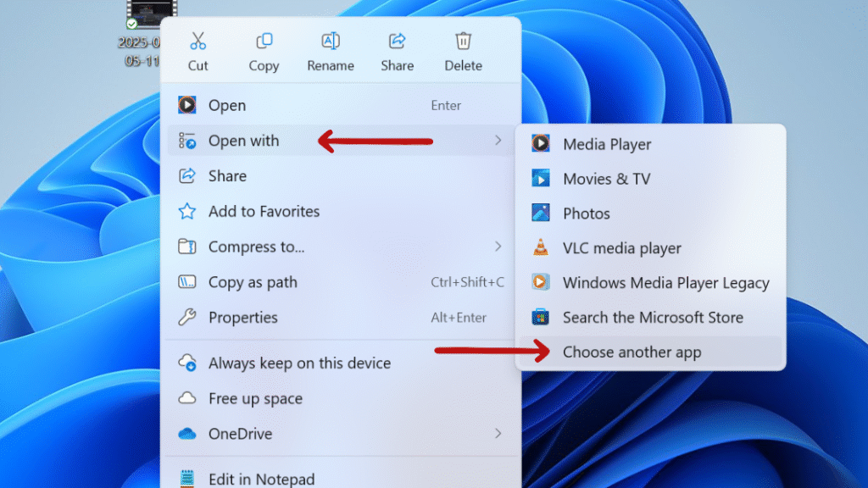
Task: Click the Copy as path icon
Action: point(187,282)
